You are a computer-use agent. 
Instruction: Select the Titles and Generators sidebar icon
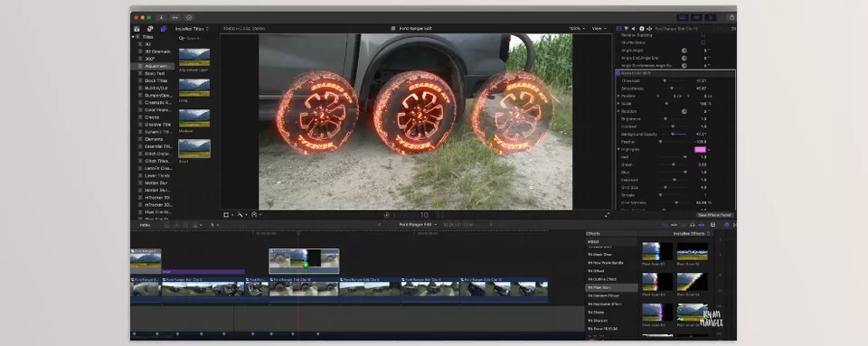[x=164, y=29]
